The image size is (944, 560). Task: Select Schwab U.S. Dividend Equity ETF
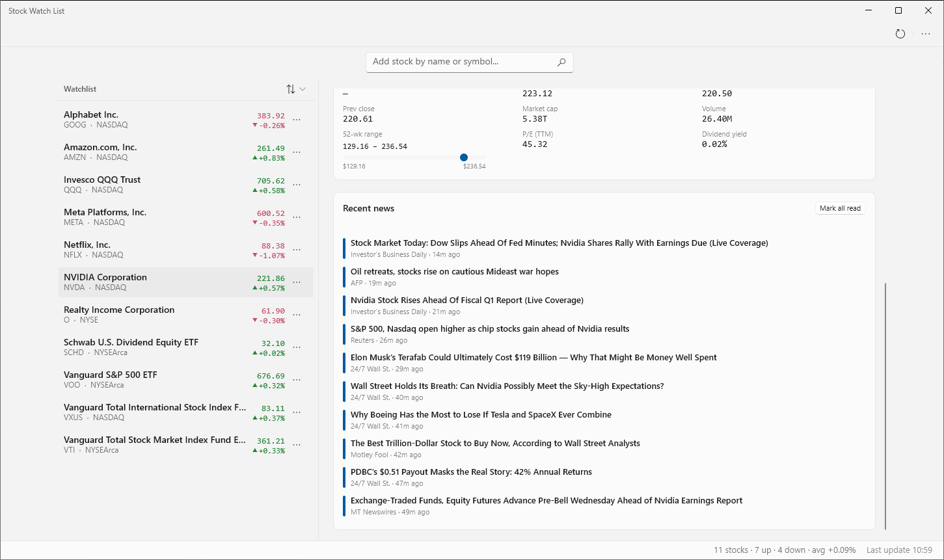[x=186, y=347]
